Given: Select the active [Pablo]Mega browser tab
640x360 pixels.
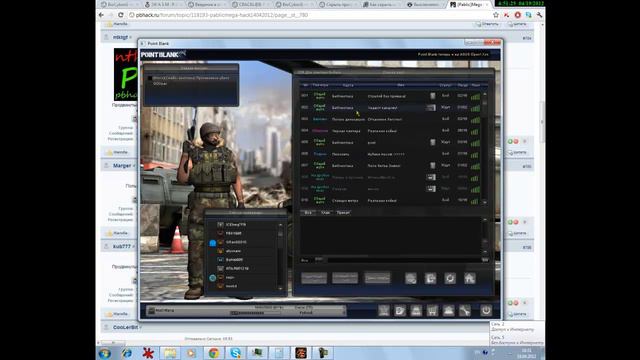Looking at the screenshot, I should click(x=469, y=4).
